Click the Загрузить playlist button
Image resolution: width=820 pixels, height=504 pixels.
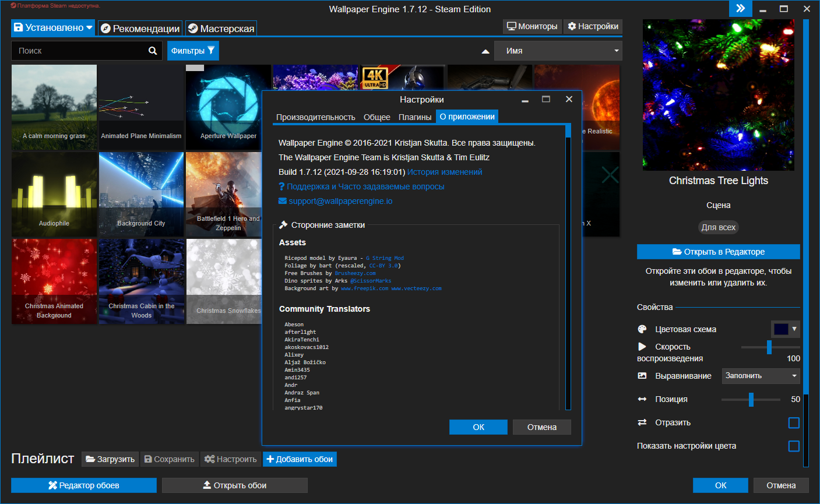coord(110,459)
